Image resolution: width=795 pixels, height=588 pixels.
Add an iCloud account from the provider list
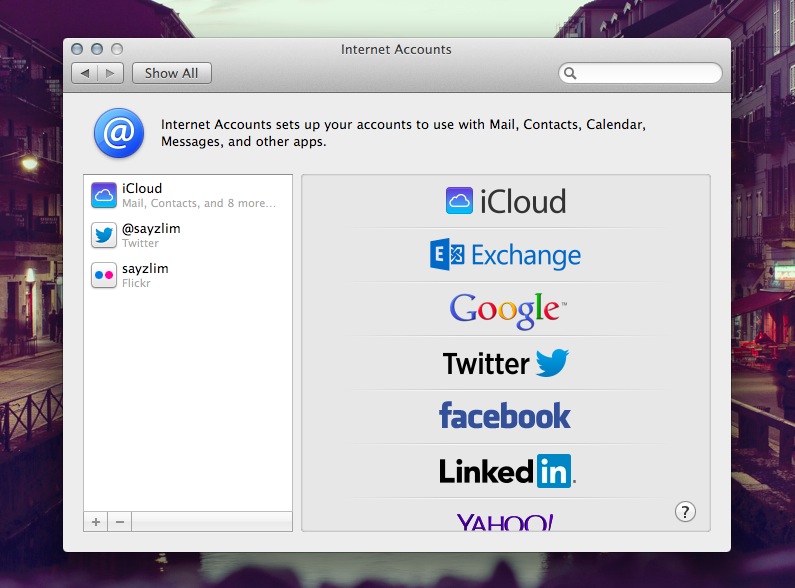506,201
